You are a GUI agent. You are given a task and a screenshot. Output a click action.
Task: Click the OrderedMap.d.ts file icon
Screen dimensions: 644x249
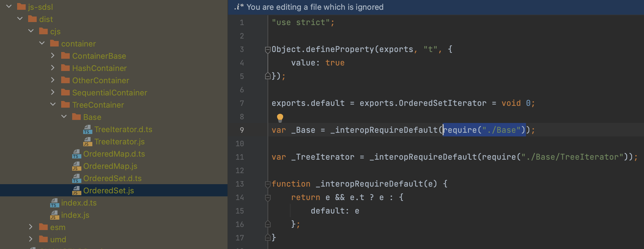pos(76,154)
